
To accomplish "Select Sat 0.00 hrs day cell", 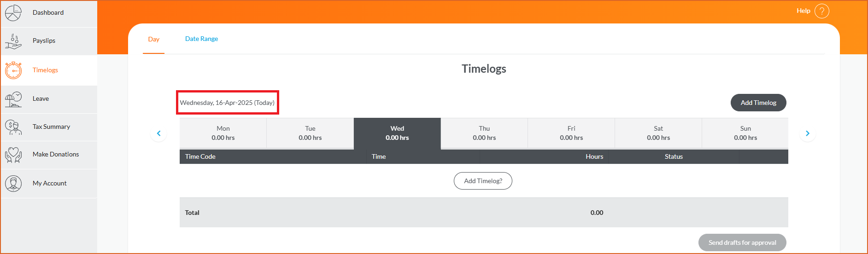I will click(658, 133).
